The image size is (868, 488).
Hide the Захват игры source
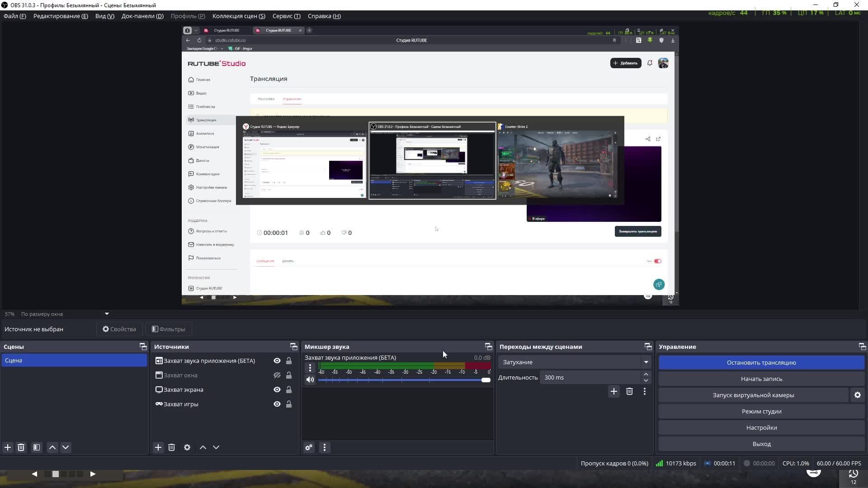pos(277,404)
